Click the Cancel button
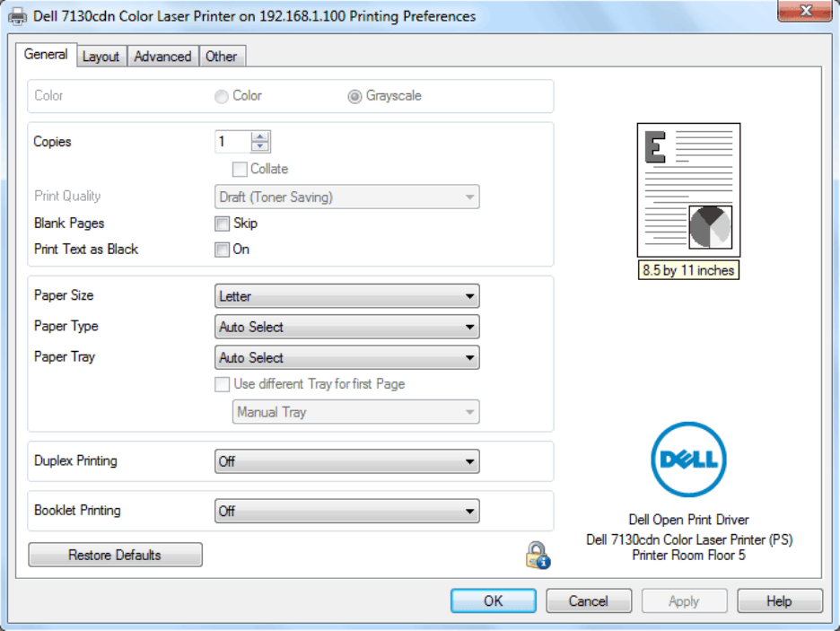Screen dimensions: 840x631 [x=589, y=601]
